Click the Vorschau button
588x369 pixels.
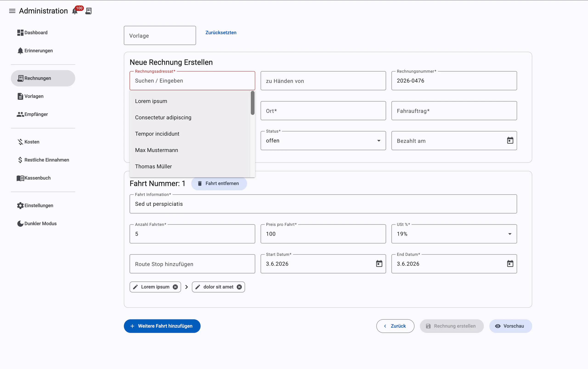pos(510,326)
